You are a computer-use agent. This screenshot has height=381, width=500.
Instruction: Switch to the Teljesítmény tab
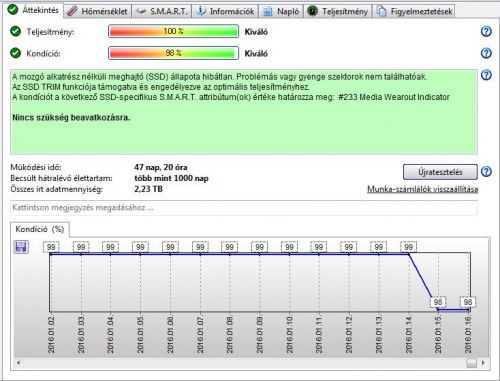point(338,11)
